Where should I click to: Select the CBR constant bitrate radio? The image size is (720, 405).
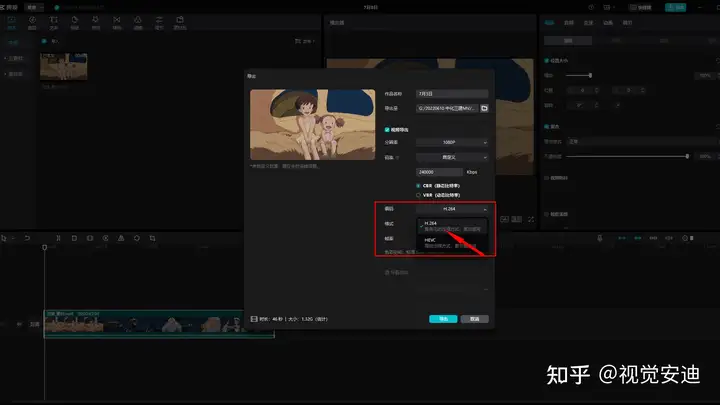tap(418, 186)
